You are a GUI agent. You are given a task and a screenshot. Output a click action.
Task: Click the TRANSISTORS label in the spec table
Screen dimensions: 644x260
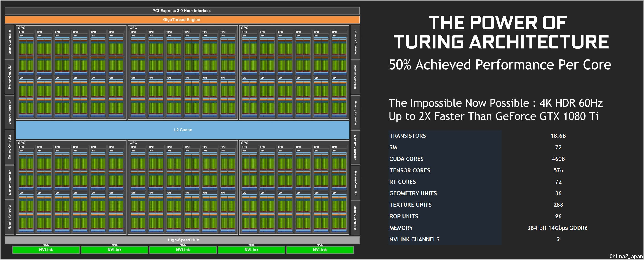[407, 136]
